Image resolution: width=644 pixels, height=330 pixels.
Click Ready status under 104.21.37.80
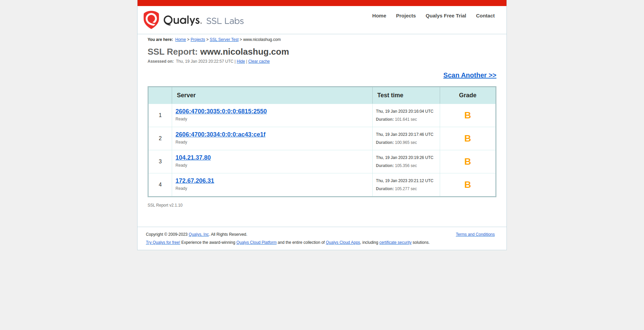click(x=181, y=165)
